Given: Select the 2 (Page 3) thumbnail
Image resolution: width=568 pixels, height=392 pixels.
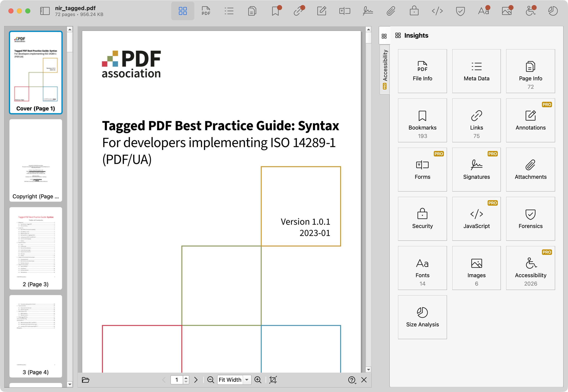Looking at the screenshot, I should tap(36, 248).
